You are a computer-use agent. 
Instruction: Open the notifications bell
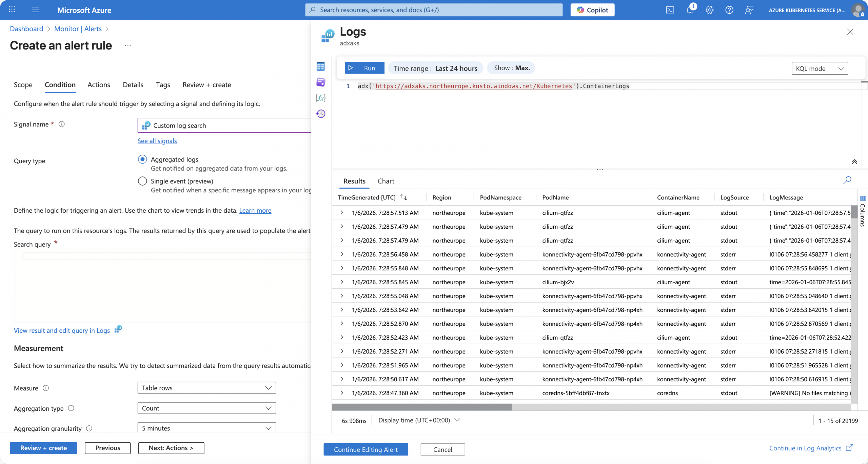[x=690, y=10]
